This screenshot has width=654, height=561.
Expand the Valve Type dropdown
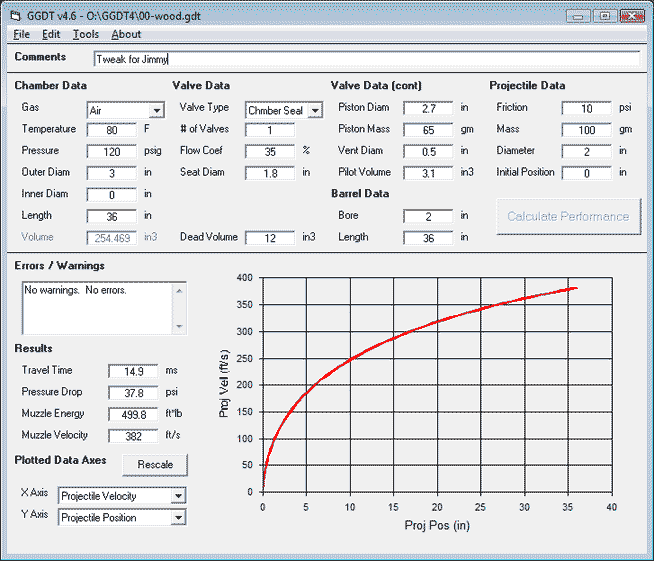(x=315, y=111)
